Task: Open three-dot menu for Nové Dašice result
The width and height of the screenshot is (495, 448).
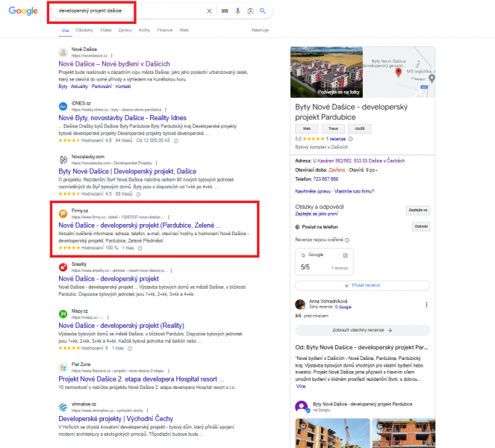Action: [x=112, y=55]
